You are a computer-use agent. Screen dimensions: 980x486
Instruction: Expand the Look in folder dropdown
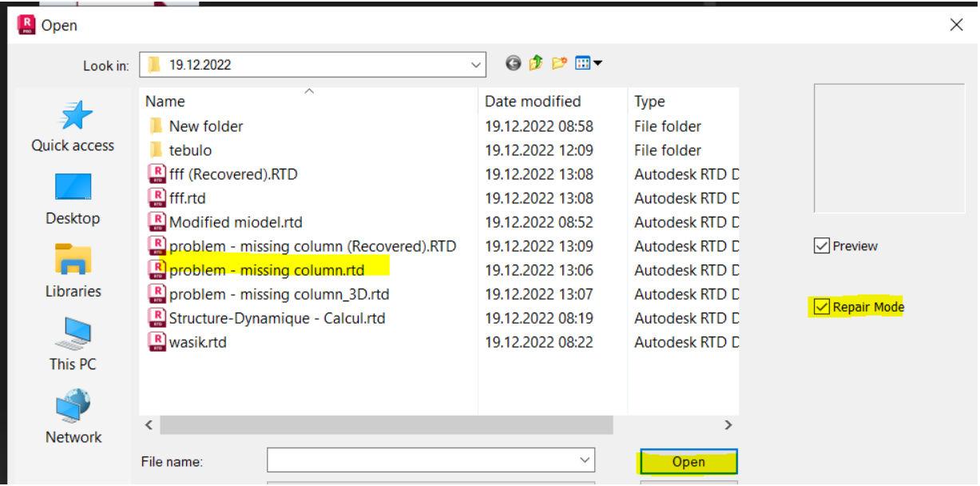point(477,64)
